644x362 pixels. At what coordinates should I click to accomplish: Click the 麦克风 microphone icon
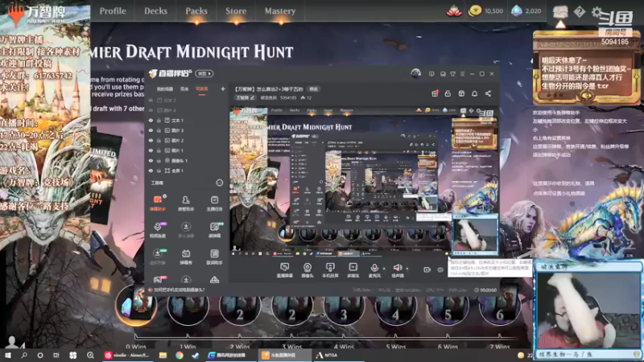coord(374,268)
